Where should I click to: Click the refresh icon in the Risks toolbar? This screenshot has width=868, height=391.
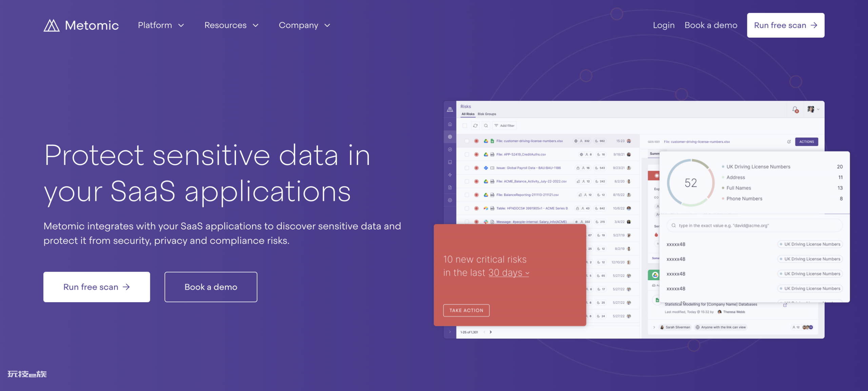point(475,126)
